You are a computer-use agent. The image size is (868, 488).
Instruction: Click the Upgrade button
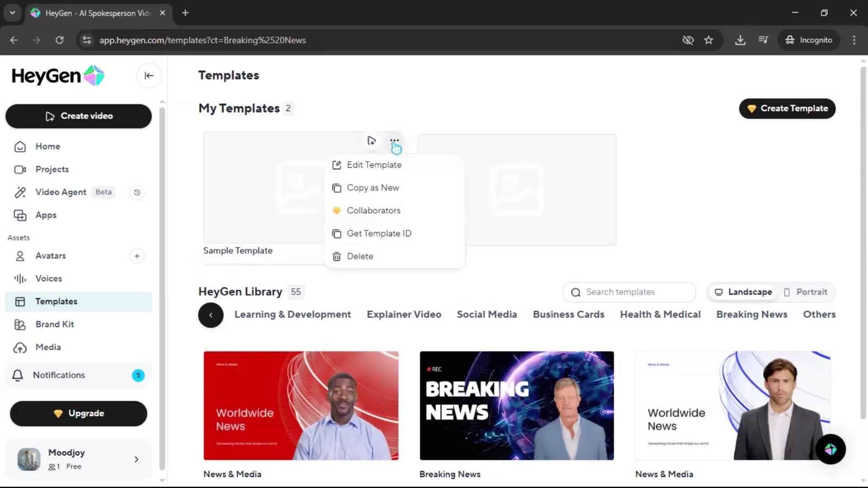pos(79,413)
